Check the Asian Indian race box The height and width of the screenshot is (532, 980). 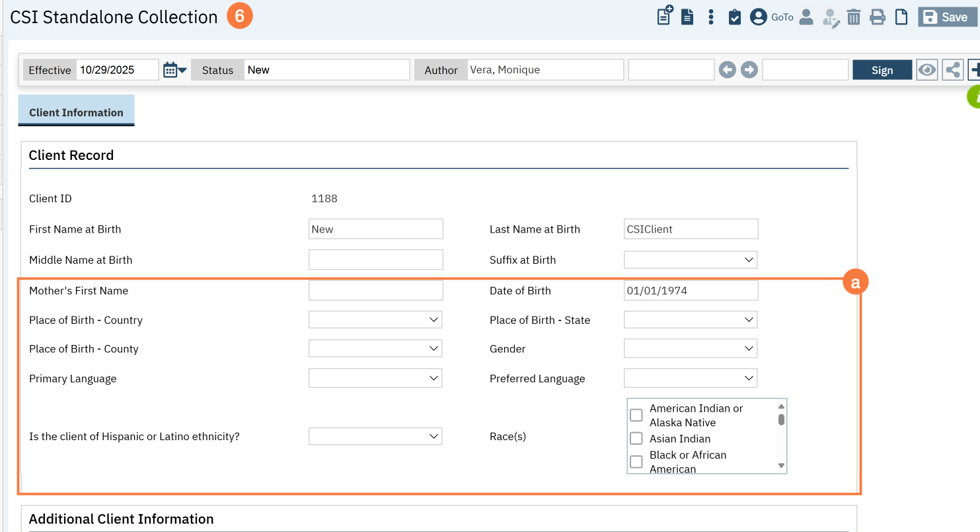636,438
